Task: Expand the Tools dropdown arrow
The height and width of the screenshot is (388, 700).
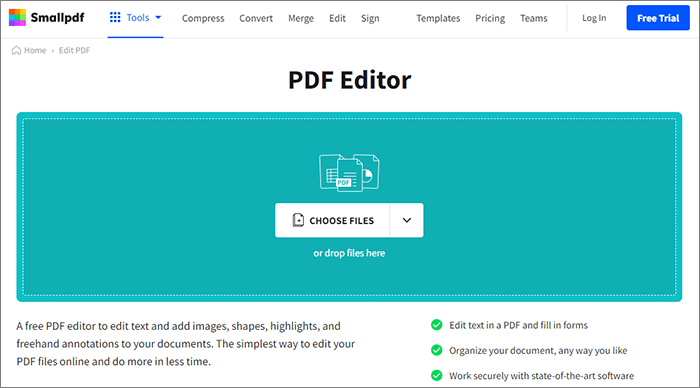Action: [x=158, y=17]
